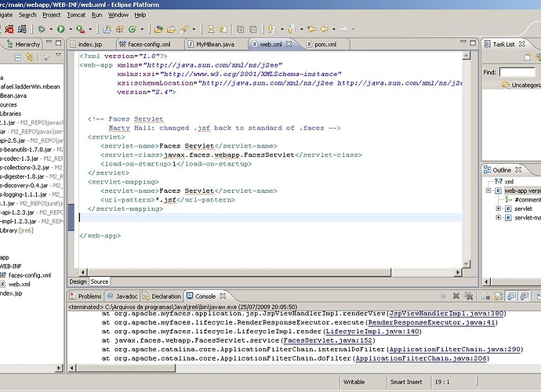
Task: Open the Project menu
Action: [x=52, y=15]
